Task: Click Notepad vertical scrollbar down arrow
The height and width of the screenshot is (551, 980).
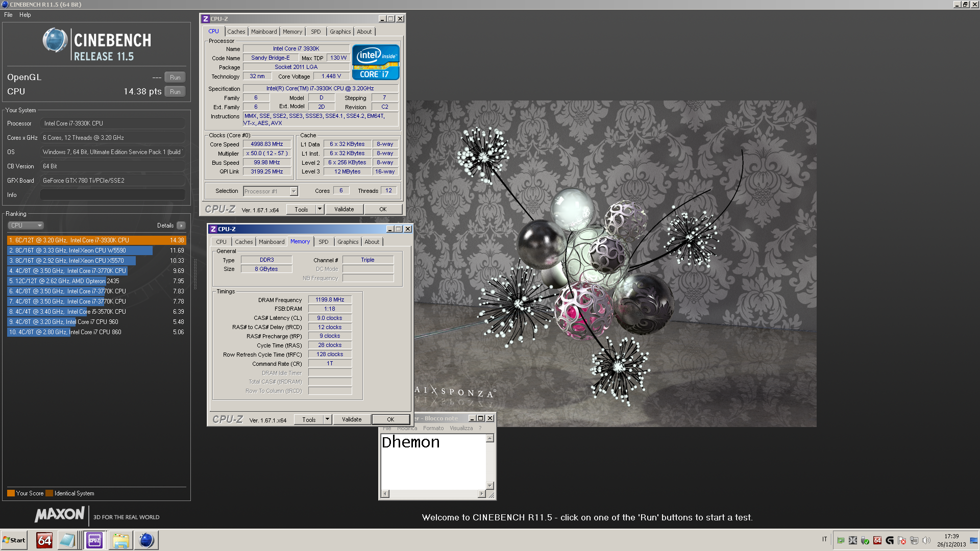Action: tap(490, 486)
